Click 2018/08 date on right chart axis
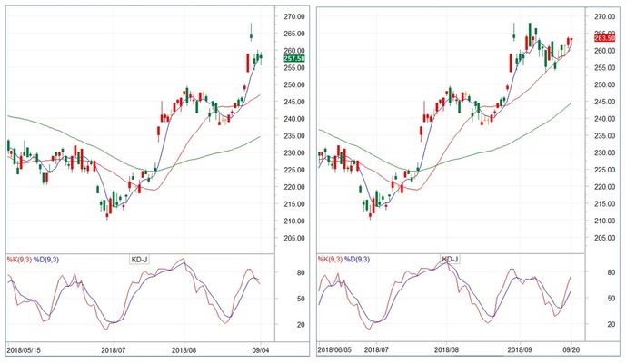 [x=447, y=349]
